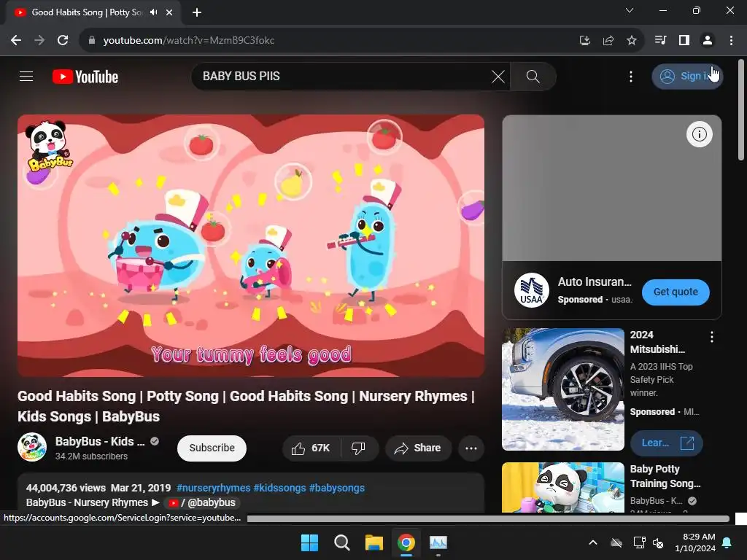The width and height of the screenshot is (747, 560).
Task: Click Learn more on Mitsubishi ad
Action: pyautogui.click(x=667, y=443)
